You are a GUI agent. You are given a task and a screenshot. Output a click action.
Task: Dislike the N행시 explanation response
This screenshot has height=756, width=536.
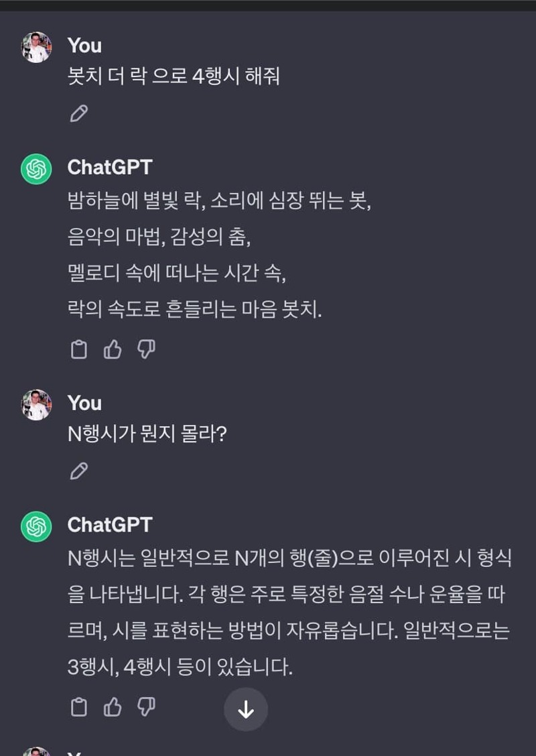[x=146, y=707]
